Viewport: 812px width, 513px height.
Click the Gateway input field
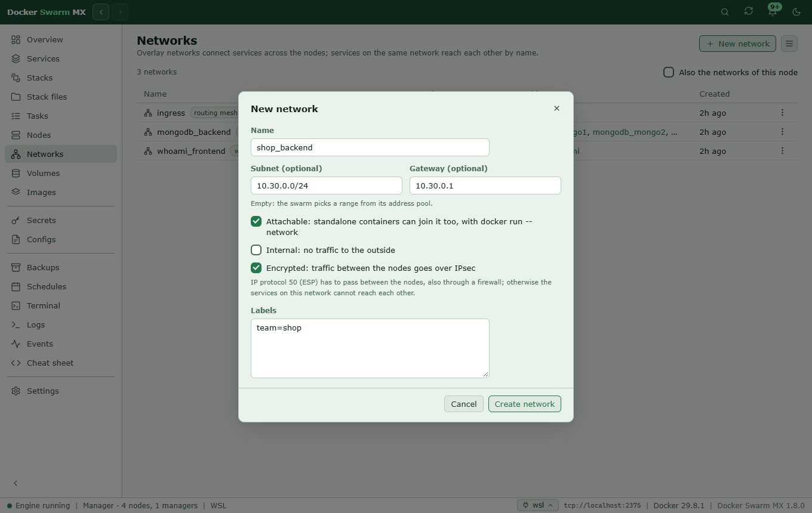pyautogui.click(x=485, y=186)
